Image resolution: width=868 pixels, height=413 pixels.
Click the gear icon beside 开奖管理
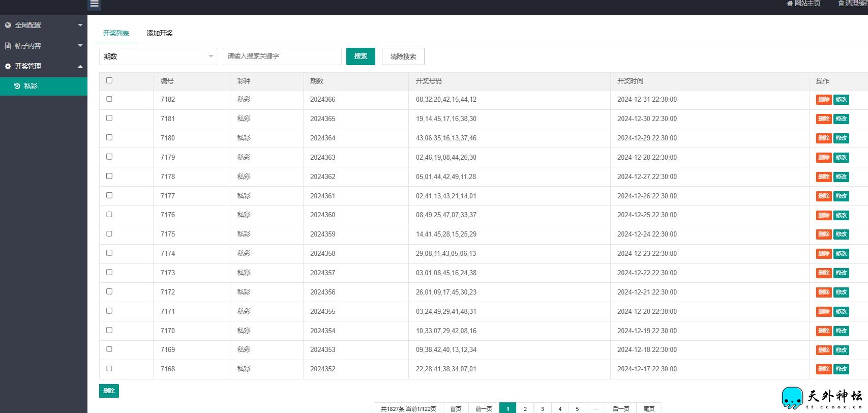coord(8,66)
